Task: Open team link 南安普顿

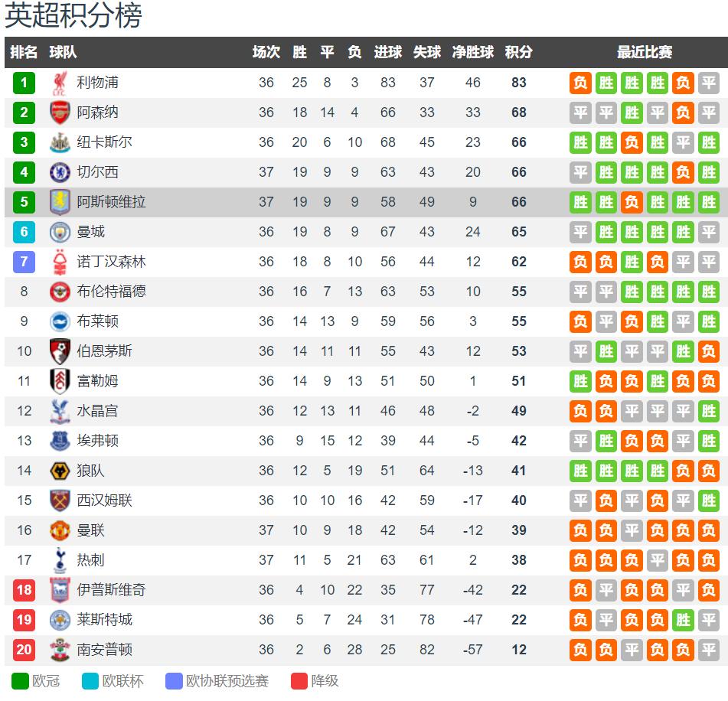Action: 104,650
